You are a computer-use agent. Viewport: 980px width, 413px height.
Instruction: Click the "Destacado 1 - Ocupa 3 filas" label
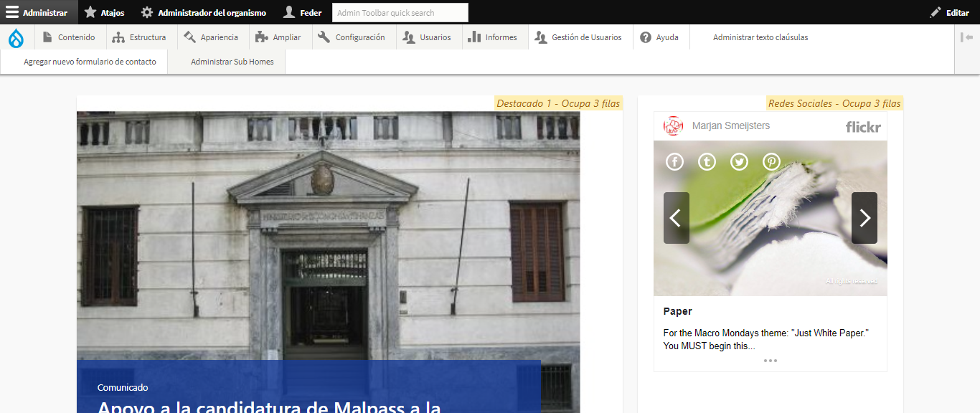tap(558, 103)
